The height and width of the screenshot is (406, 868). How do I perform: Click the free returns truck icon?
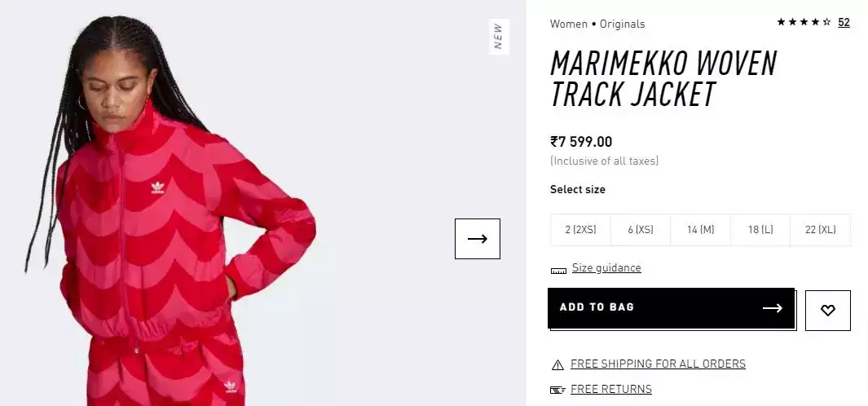(x=557, y=391)
